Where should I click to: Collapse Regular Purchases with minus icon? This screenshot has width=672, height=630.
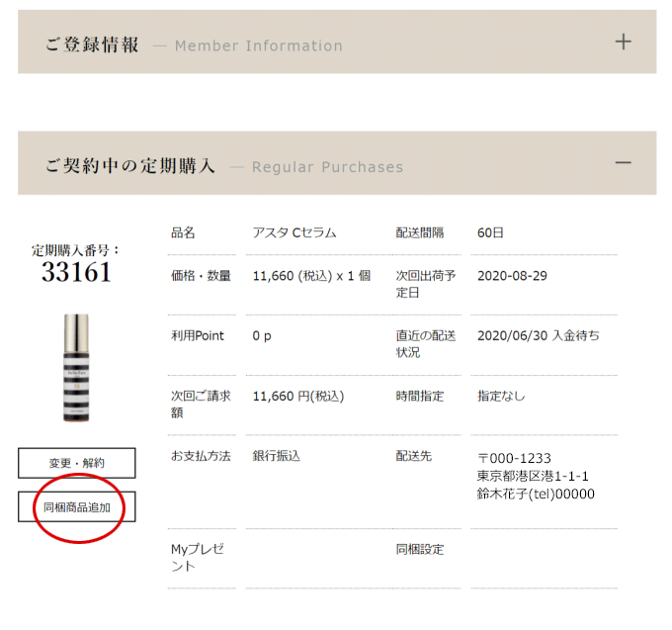click(x=623, y=162)
